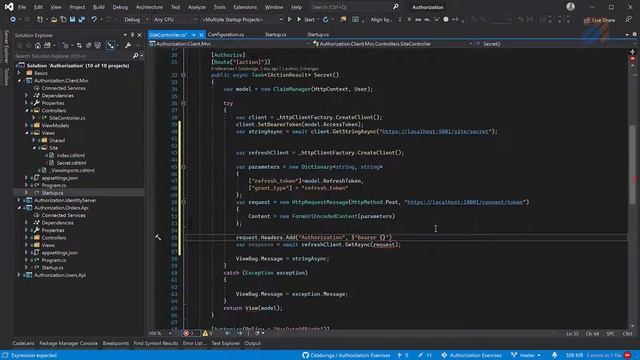Click the quick actions screwdriver icon at line 55
Image resolution: width=640 pixels, height=360 pixels.
[x=158, y=237]
